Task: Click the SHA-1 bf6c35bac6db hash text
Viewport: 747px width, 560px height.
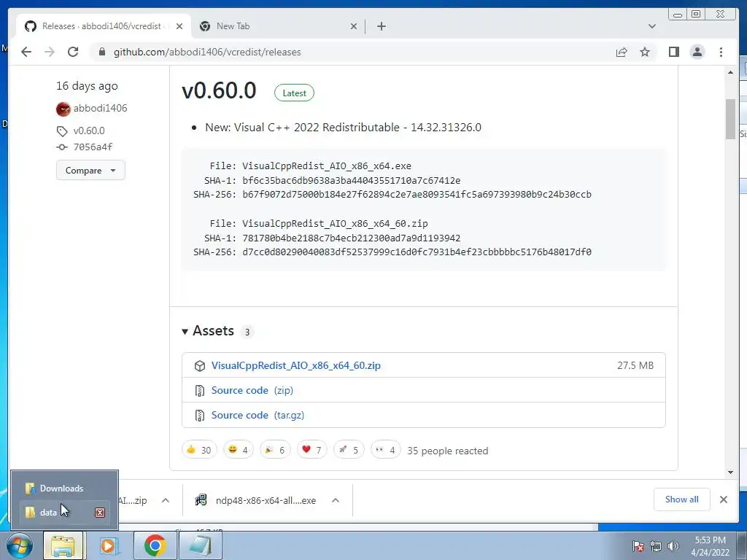Action: tap(352, 181)
